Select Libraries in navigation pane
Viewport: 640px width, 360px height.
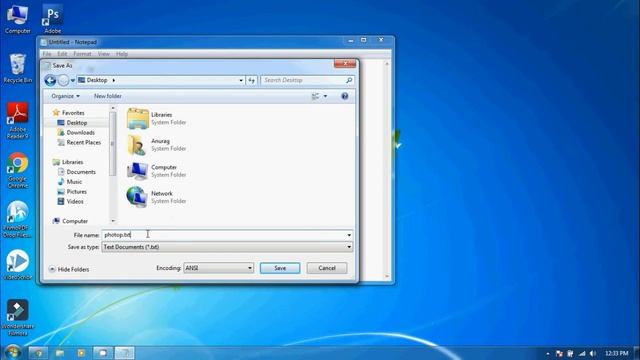[x=68, y=162]
